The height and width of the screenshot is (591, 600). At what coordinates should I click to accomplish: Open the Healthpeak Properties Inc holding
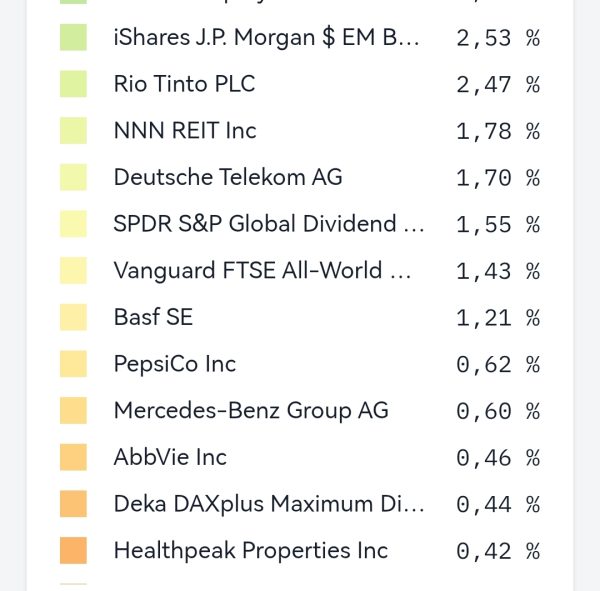coord(251,550)
